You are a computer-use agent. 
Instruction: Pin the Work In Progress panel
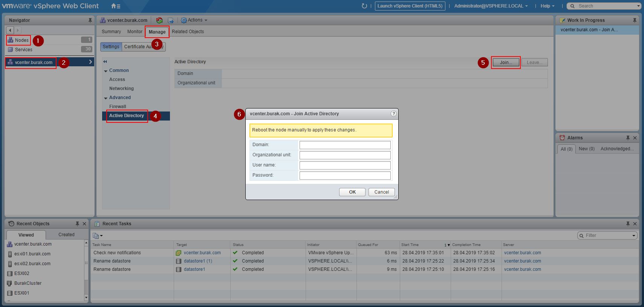635,20
